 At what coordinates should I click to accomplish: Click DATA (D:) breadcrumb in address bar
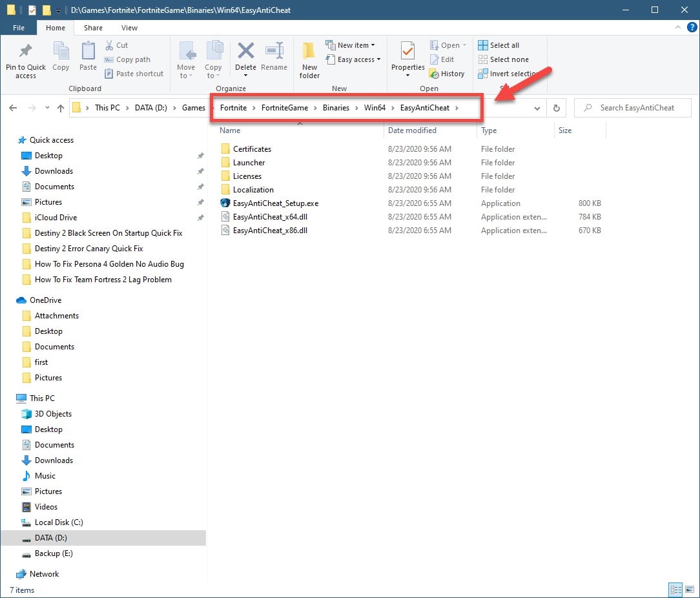(x=151, y=108)
